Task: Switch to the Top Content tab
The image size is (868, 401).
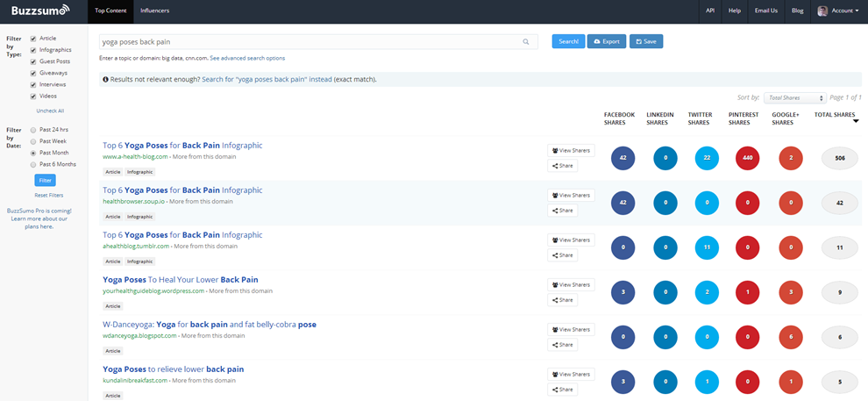Action: 110,11
